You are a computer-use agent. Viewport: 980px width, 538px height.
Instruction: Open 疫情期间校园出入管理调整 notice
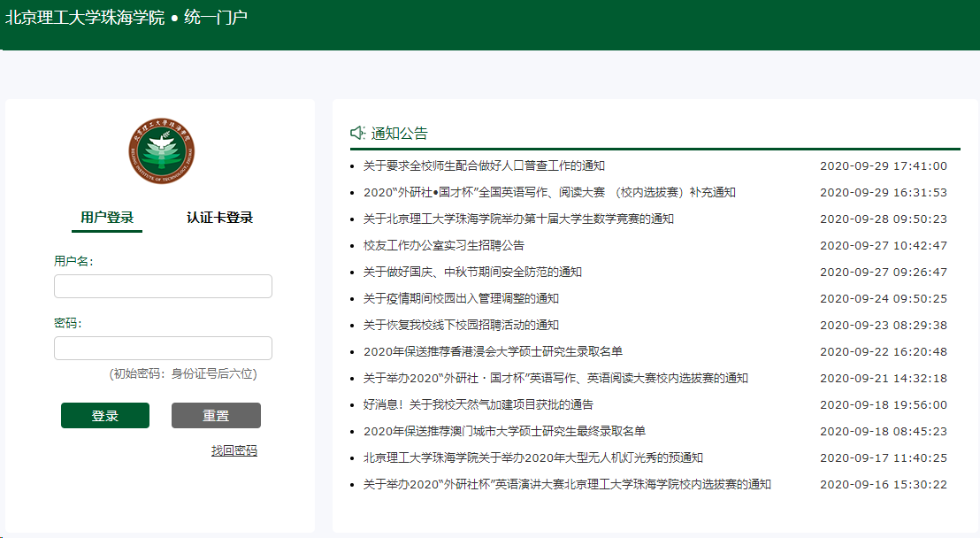(x=461, y=298)
